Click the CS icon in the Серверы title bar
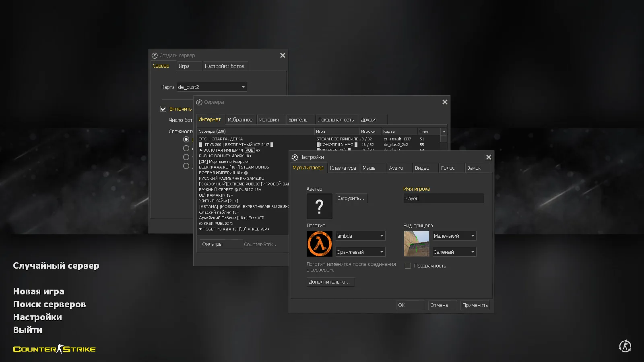The image size is (644, 362). tap(200, 102)
